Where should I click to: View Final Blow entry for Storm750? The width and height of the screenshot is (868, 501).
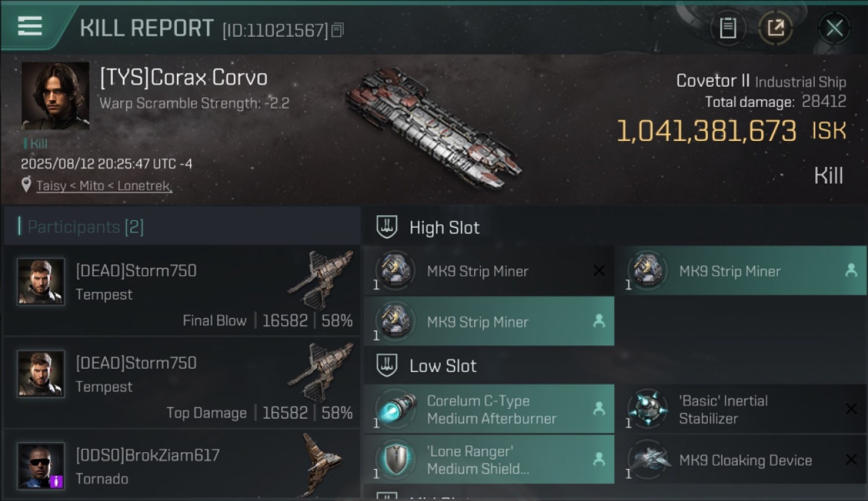tap(182, 290)
